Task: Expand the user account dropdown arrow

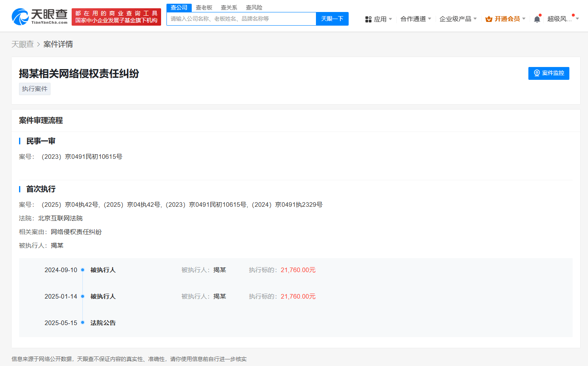Action: click(577, 19)
